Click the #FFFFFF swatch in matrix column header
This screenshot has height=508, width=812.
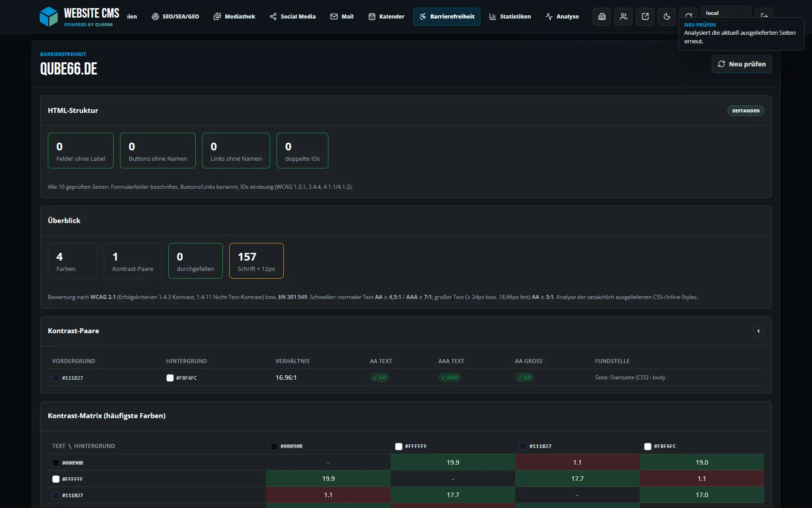(x=399, y=447)
